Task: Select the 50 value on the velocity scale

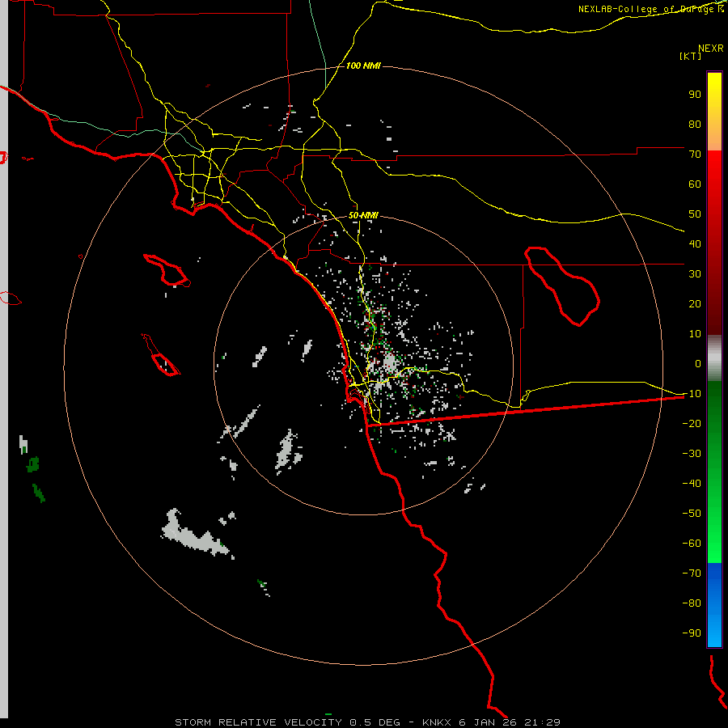Action: [x=695, y=214]
